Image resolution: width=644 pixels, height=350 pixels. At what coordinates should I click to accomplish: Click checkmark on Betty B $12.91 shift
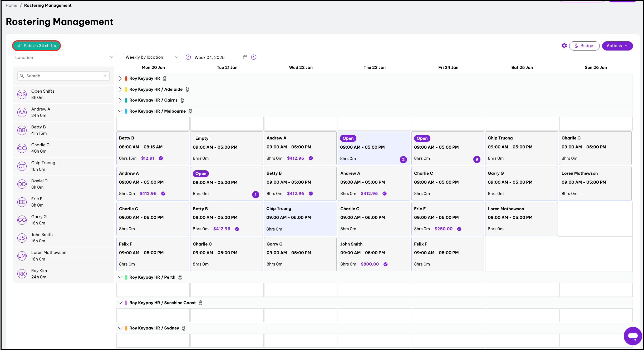[161, 158]
